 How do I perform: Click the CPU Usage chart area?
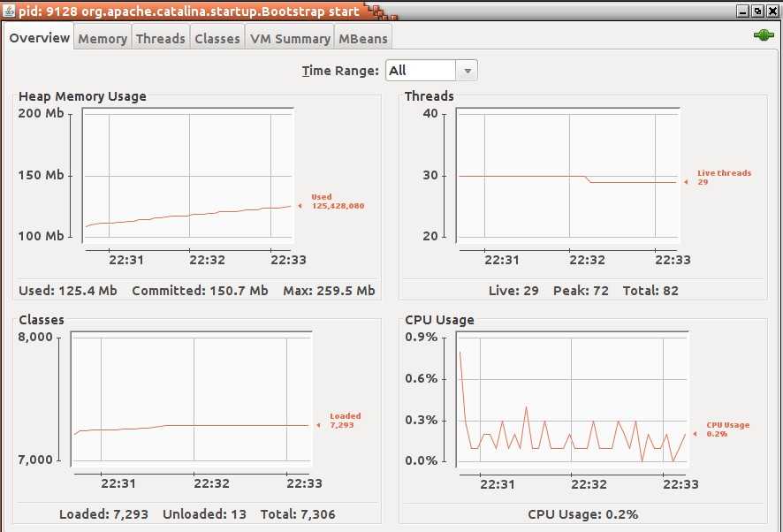click(573, 399)
